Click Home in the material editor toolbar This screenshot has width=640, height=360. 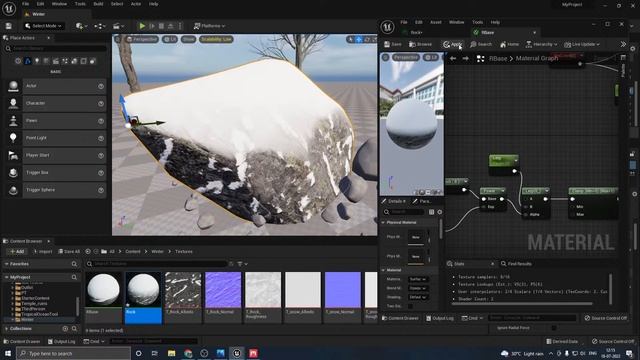pos(509,44)
